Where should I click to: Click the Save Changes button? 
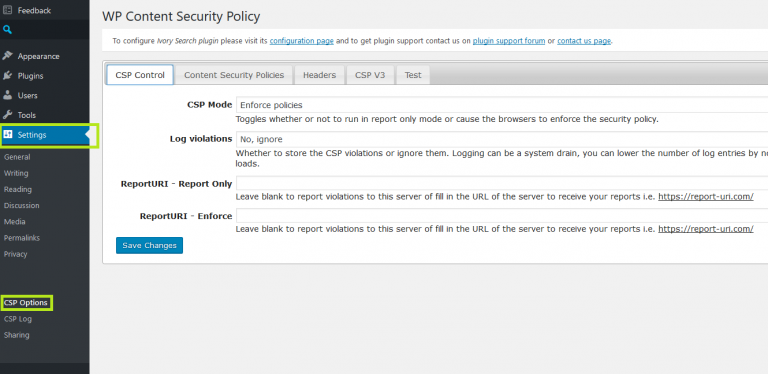(x=149, y=245)
